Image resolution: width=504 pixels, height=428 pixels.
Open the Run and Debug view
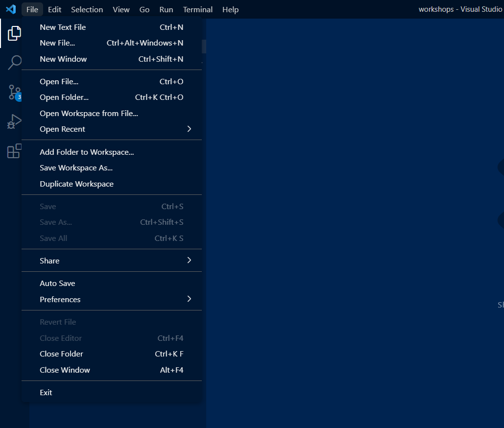[x=14, y=121]
